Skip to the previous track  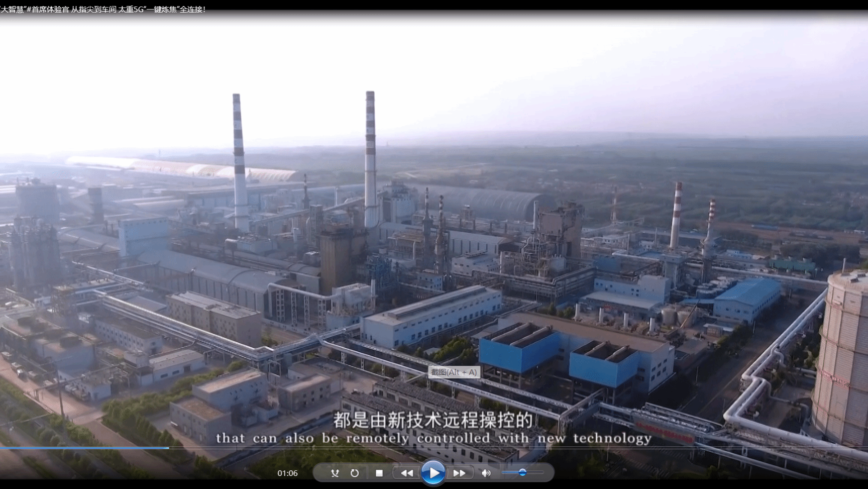tap(407, 473)
